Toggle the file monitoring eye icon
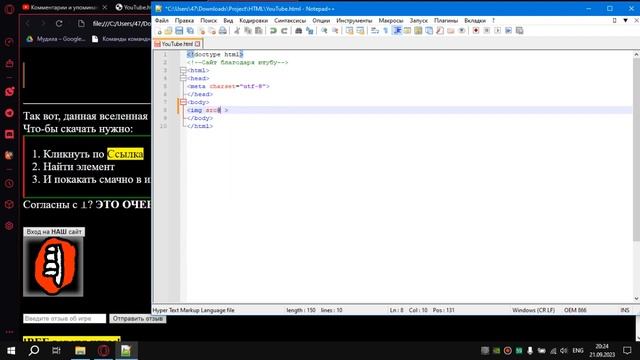This screenshot has width=640, height=360. (462, 31)
